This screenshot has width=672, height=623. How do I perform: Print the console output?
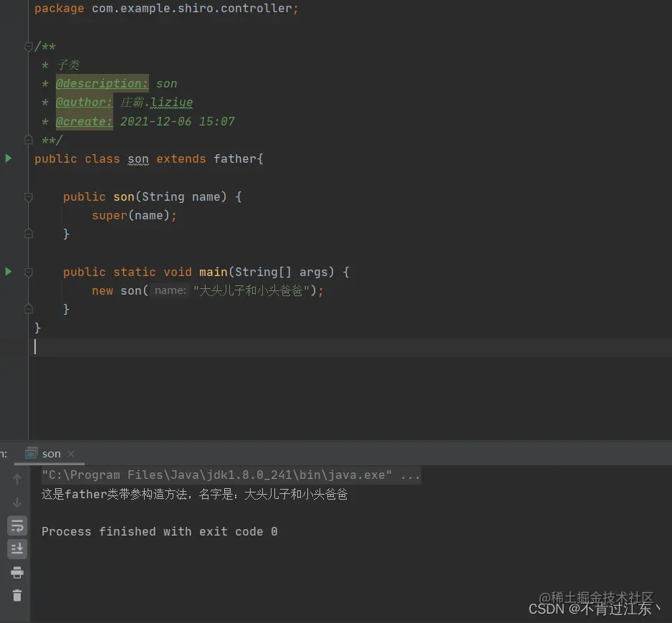click(17, 572)
